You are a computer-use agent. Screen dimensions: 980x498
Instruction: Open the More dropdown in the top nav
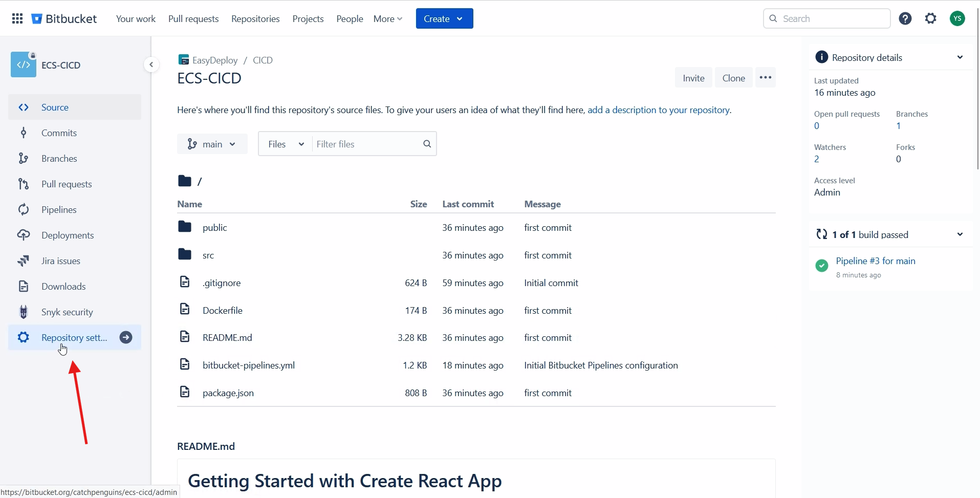(388, 19)
